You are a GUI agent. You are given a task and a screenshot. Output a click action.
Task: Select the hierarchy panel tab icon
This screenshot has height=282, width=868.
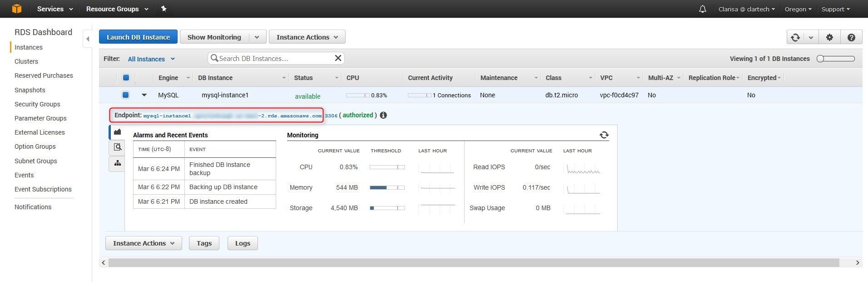click(x=117, y=163)
